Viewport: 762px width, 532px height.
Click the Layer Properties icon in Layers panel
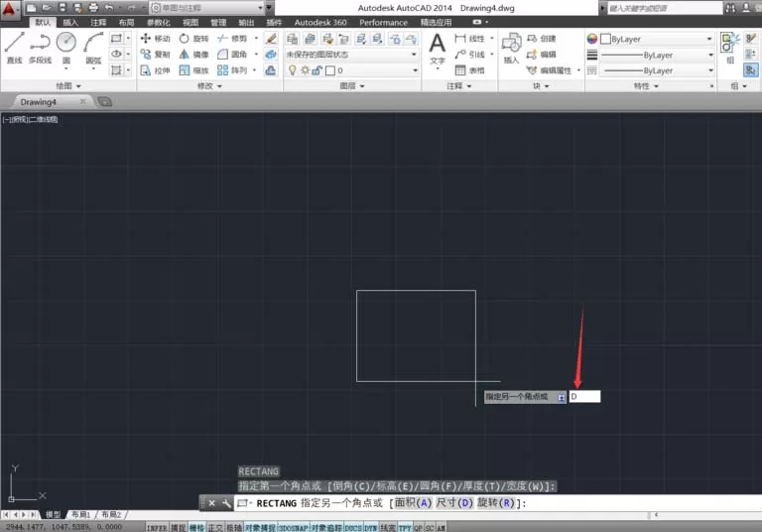click(292, 39)
